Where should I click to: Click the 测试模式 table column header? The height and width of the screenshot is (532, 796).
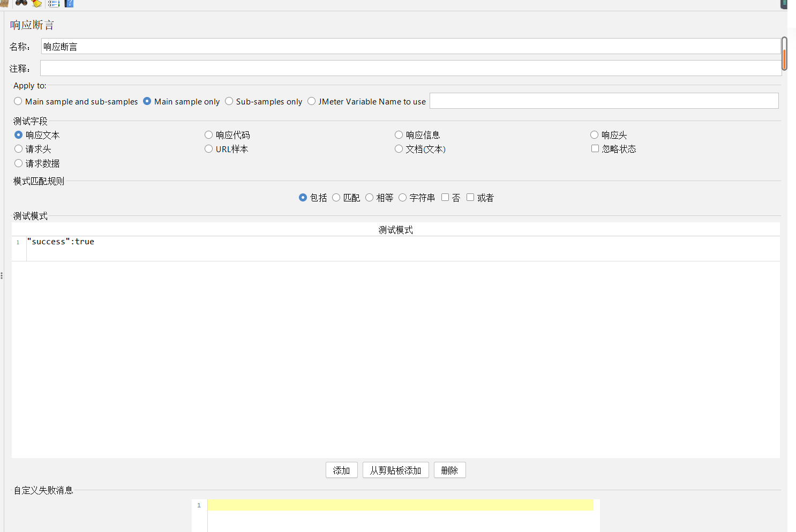pos(396,230)
